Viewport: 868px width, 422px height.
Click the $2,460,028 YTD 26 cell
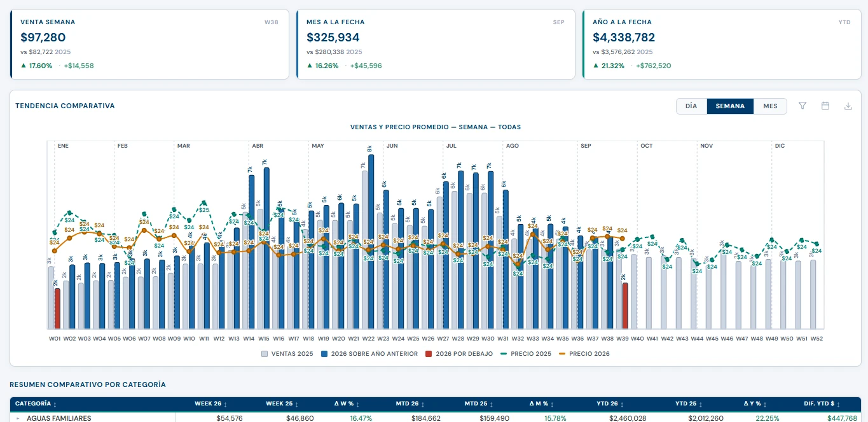(628, 418)
